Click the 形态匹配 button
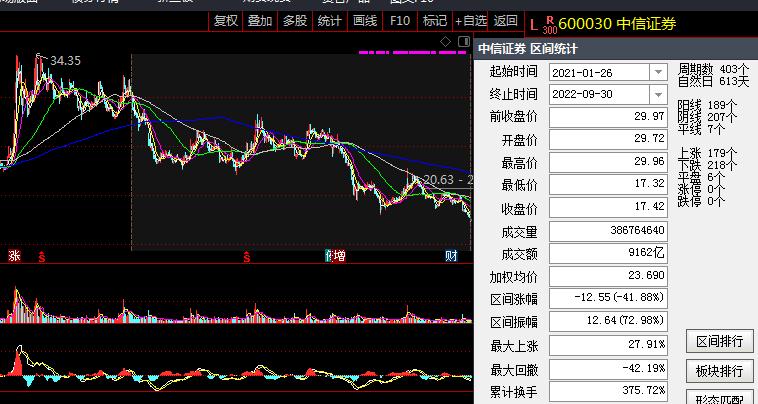 click(720, 398)
